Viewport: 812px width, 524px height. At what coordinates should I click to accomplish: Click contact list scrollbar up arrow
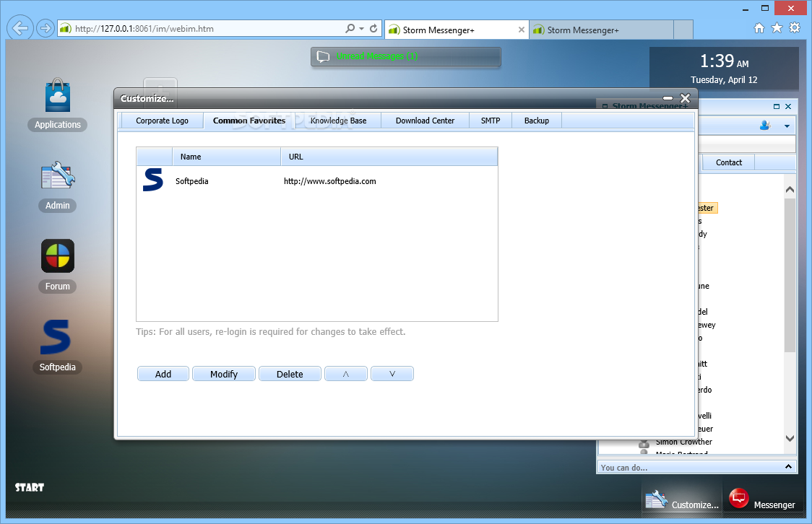pyautogui.click(x=790, y=189)
